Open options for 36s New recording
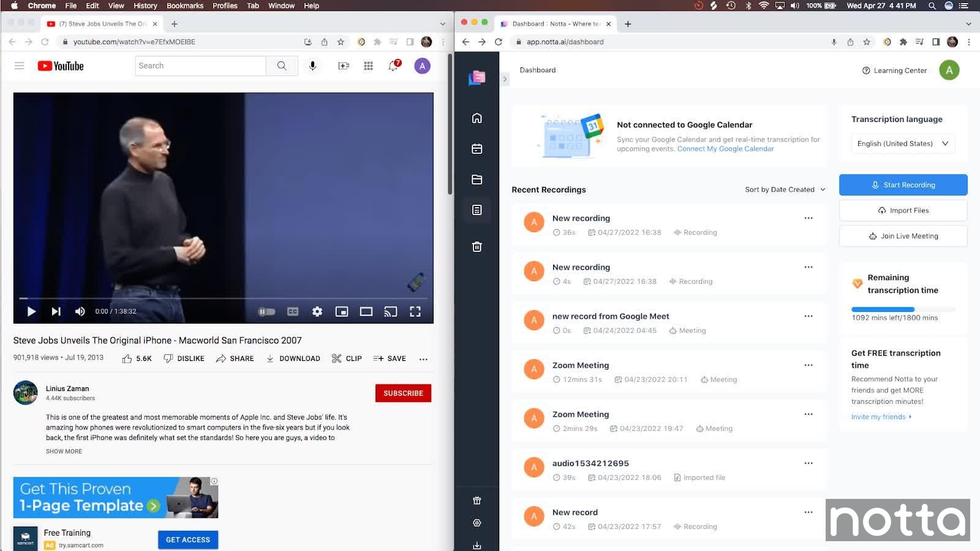Screen dimensions: 980x551 pyautogui.click(x=809, y=218)
